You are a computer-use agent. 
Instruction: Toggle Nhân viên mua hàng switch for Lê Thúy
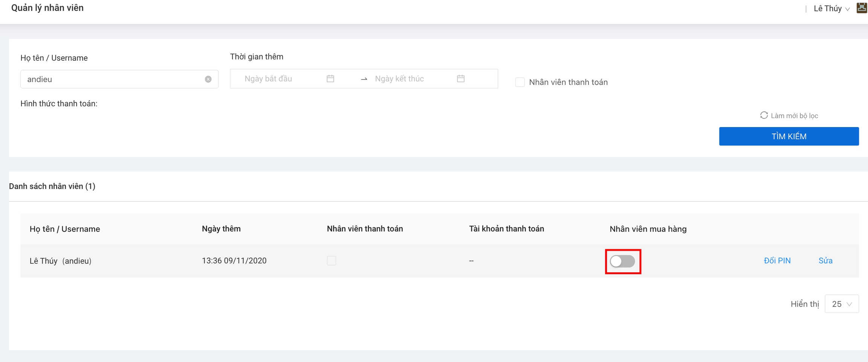coord(622,261)
